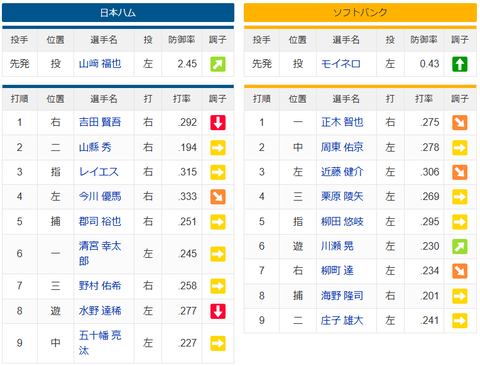Click yellow arrow icon for 庄子 雄大
Viewport: 480px width, 366px height.
coord(460,321)
